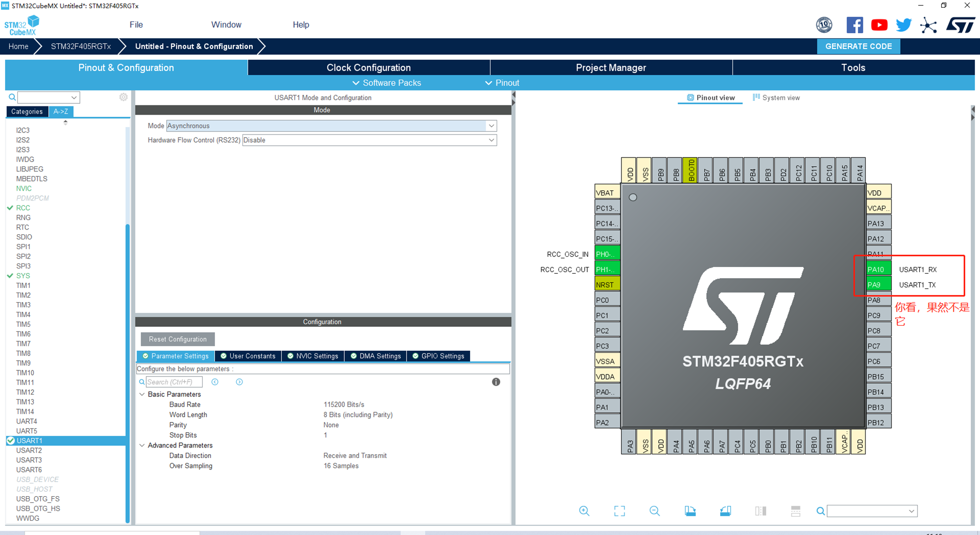Screen dimensions: 980x535
Task: Zoom out of the chip pinout
Action: coord(654,511)
